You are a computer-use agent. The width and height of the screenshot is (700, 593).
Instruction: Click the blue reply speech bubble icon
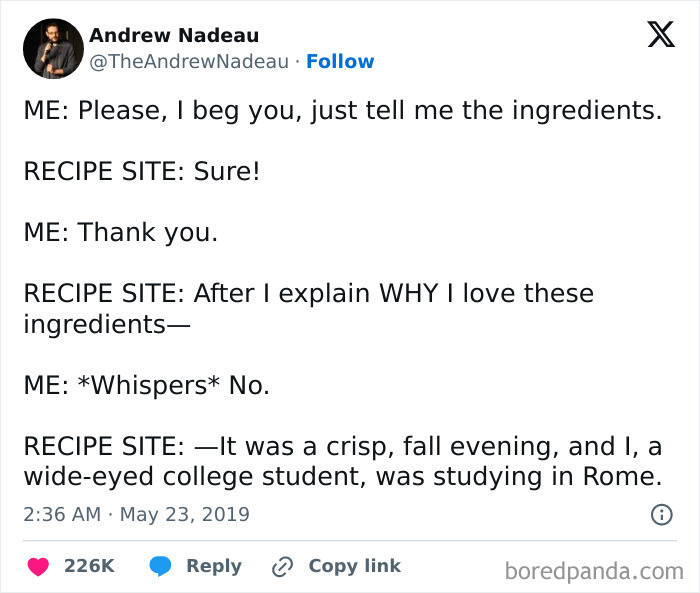click(160, 566)
